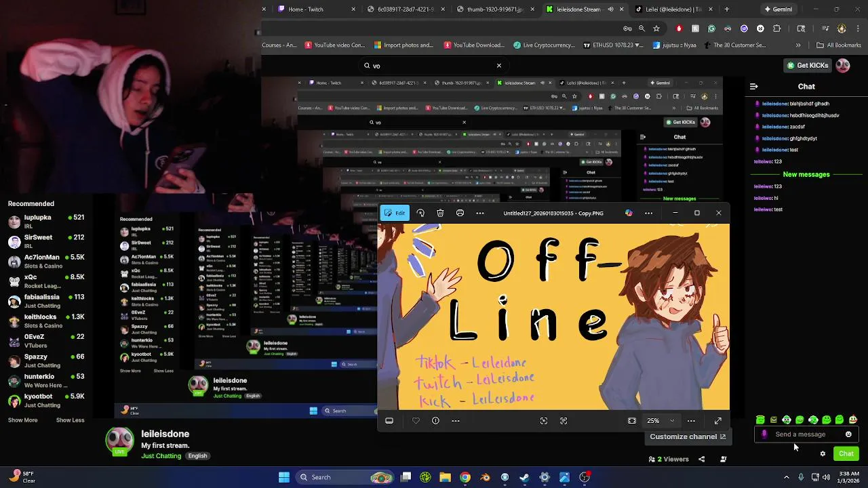Open jujutsu :: Nyaa bookmark
Screen dimensions: 868x488
coord(675,45)
